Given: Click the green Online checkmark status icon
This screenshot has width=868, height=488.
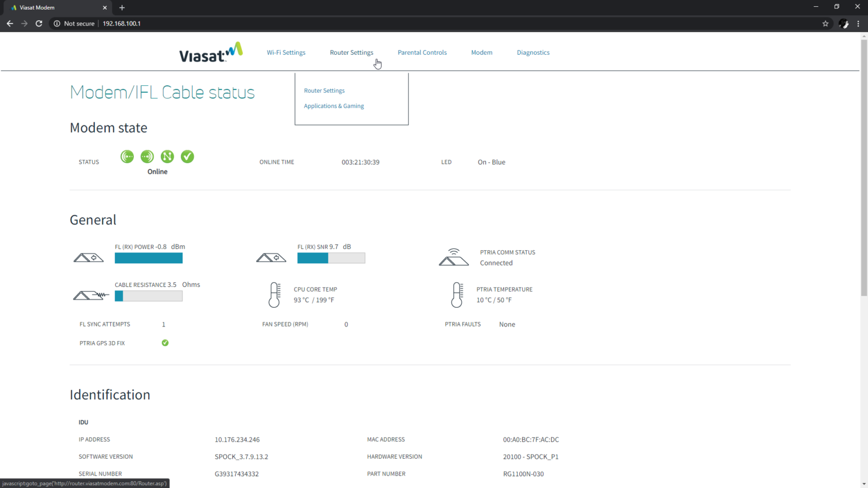Looking at the screenshot, I should pyautogui.click(x=187, y=156).
